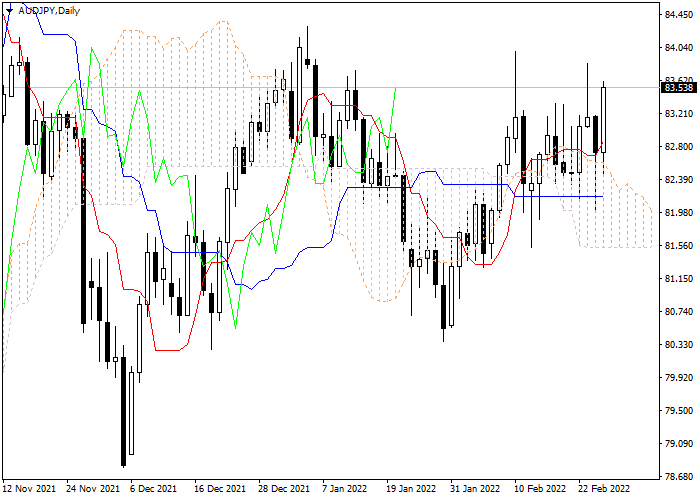
Task: Click the 82.390 price scale value
Action: 679,179
